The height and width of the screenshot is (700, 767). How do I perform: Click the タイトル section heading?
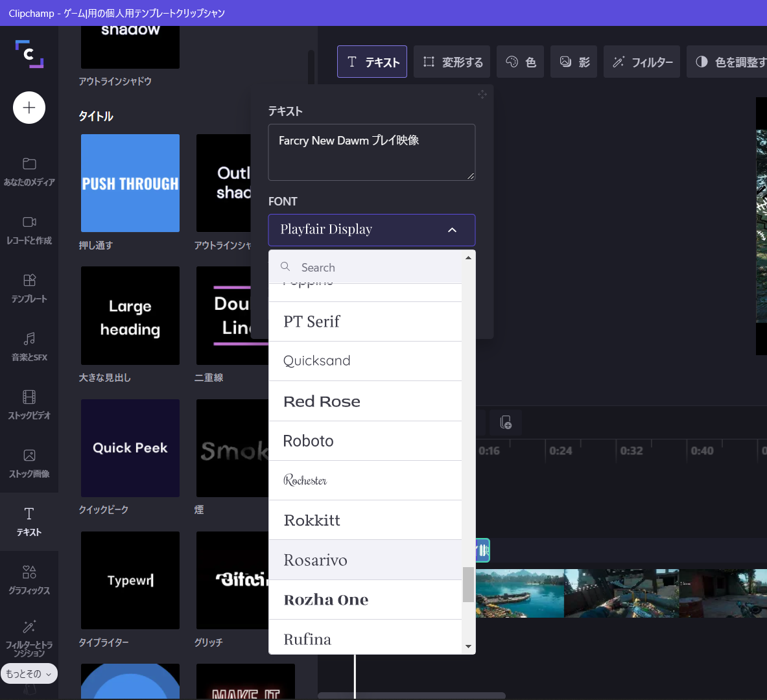(96, 117)
